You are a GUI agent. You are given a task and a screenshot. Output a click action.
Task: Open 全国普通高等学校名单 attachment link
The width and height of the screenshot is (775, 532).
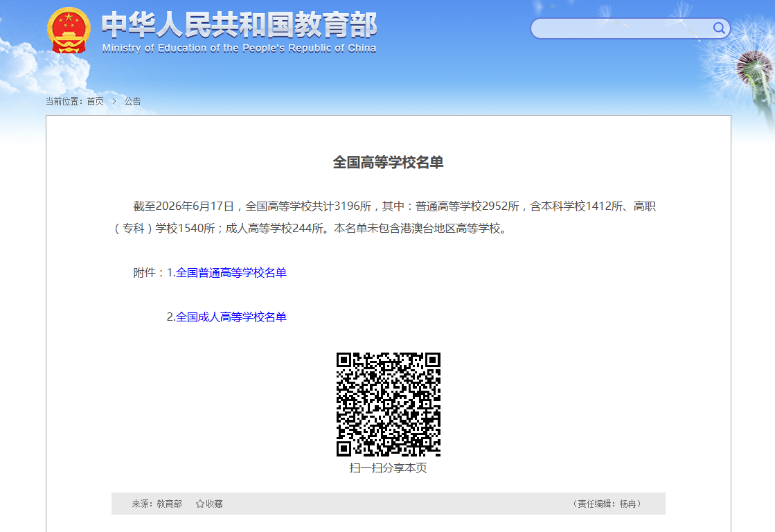coord(231,272)
